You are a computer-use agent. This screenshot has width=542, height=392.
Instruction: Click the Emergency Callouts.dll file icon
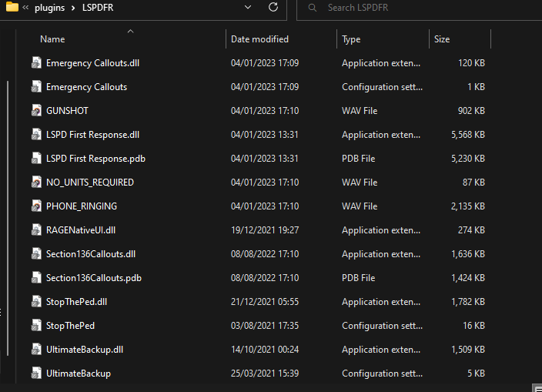[36, 63]
